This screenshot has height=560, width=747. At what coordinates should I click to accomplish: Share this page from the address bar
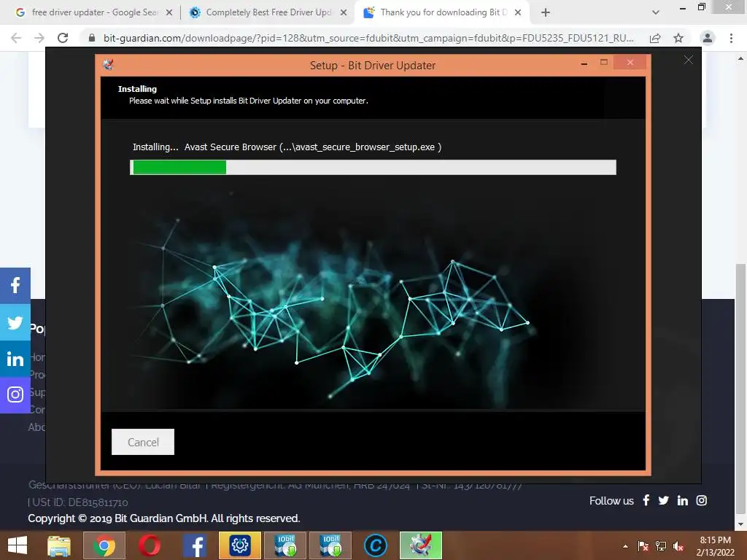point(655,38)
